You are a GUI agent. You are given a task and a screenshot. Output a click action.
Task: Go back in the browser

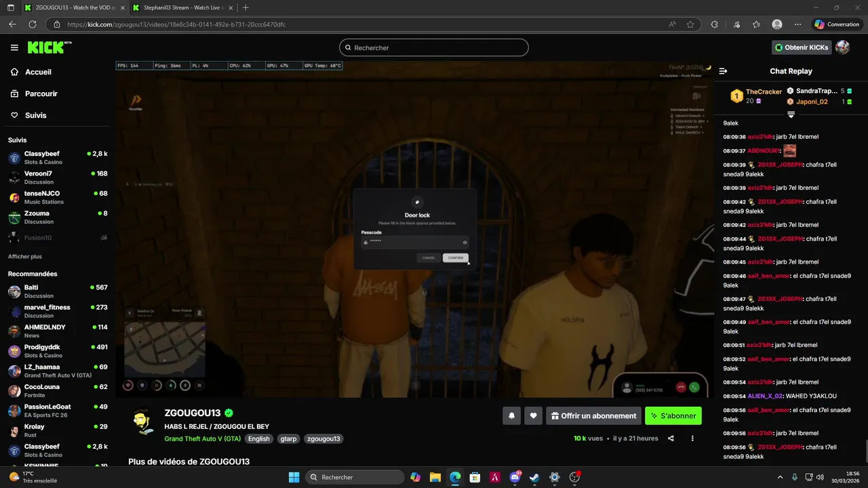pyautogui.click(x=12, y=24)
